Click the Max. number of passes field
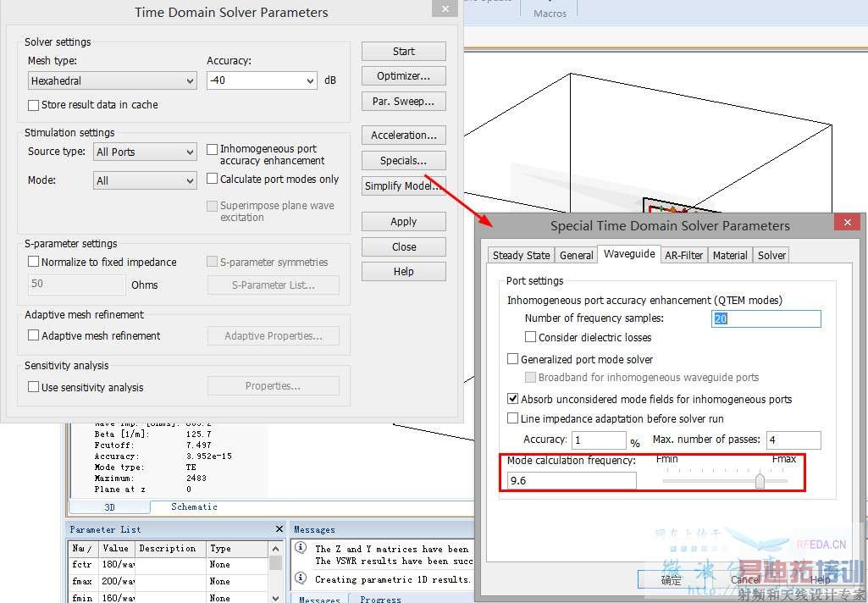 tap(793, 440)
